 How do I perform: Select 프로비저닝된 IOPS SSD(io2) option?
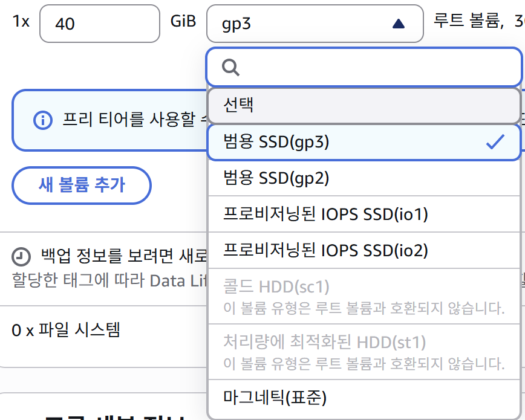pos(364,250)
